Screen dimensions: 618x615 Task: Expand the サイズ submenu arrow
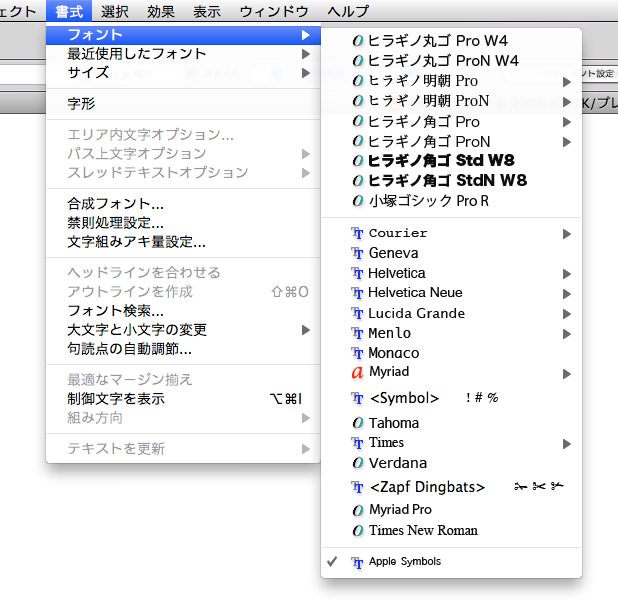[x=305, y=73]
